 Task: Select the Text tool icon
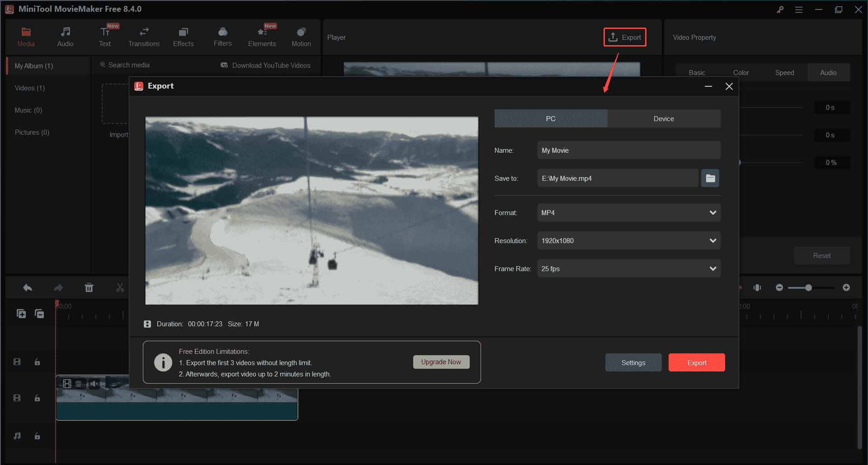tap(104, 36)
